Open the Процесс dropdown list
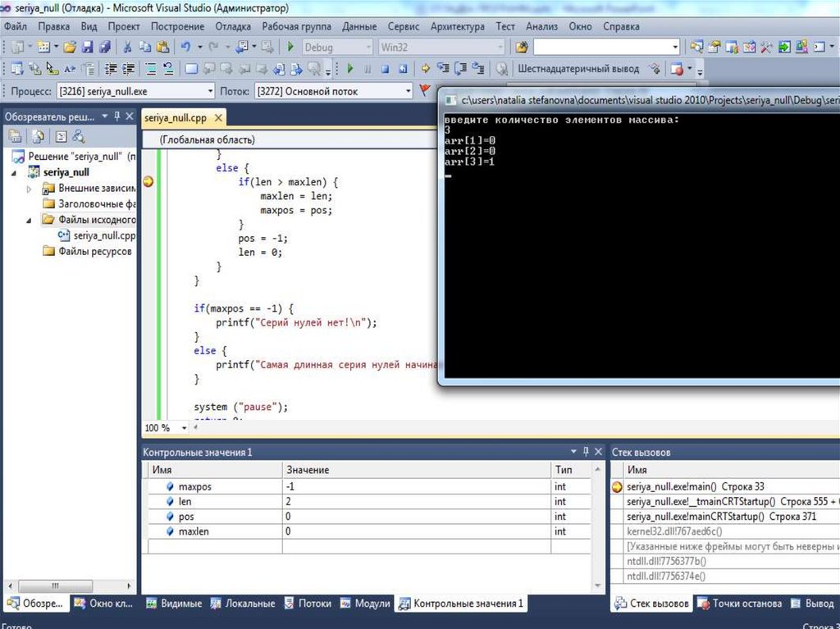Screen dimensions: 840x629 click(x=211, y=91)
